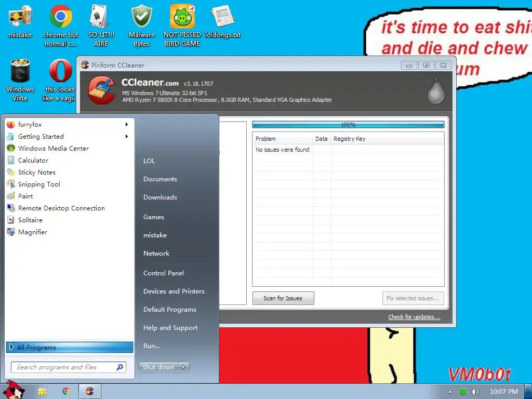Screen dimensions: 532x399
Task: Open 'mistake' from Start menu right pane
Action: tap(155, 235)
